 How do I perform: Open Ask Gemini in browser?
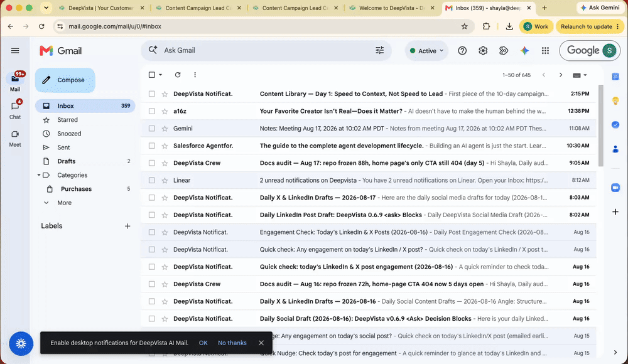(x=601, y=8)
